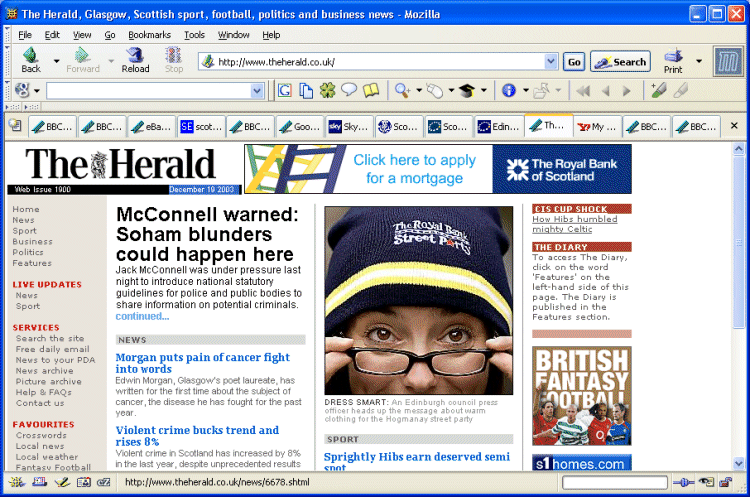Click the right arrow next-result icon
This screenshot has width=750, height=497.
[x=626, y=91]
